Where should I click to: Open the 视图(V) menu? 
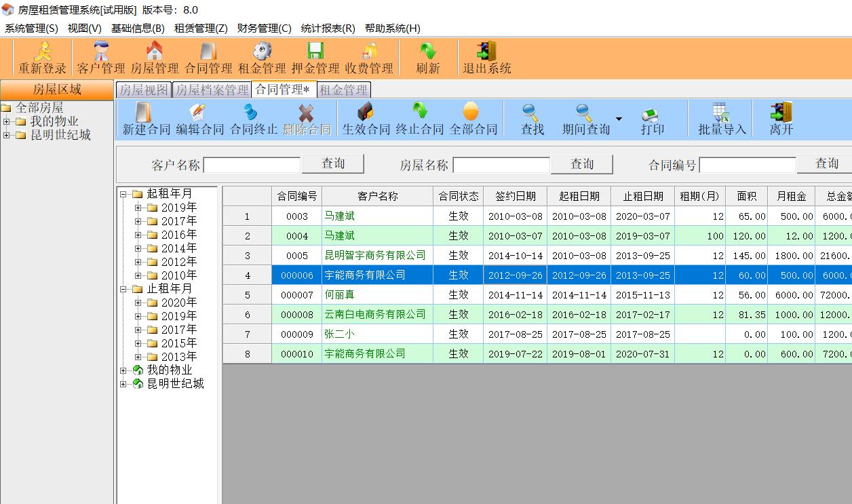pos(84,28)
